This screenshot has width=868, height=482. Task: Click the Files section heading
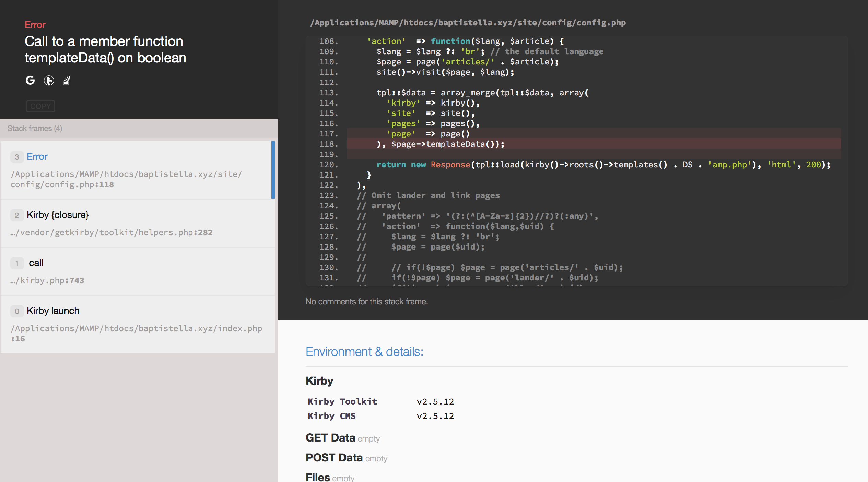[318, 477]
